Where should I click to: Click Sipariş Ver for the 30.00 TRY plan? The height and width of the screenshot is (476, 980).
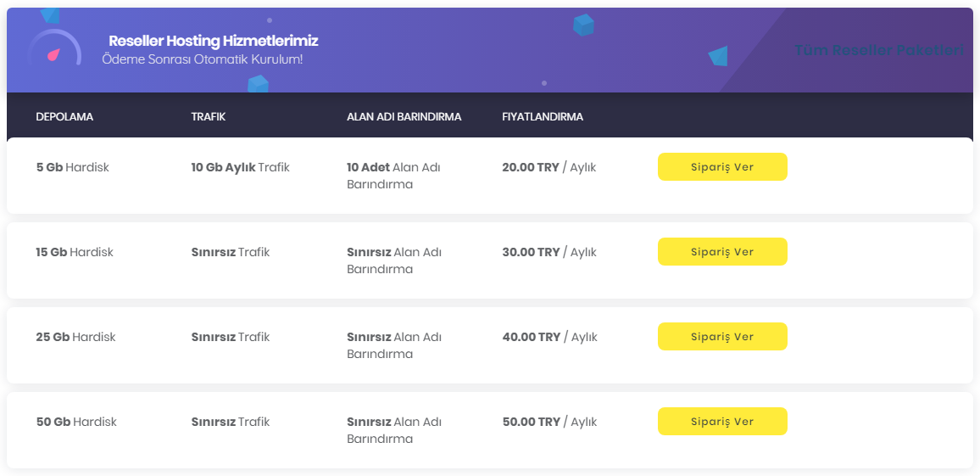tap(722, 251)
